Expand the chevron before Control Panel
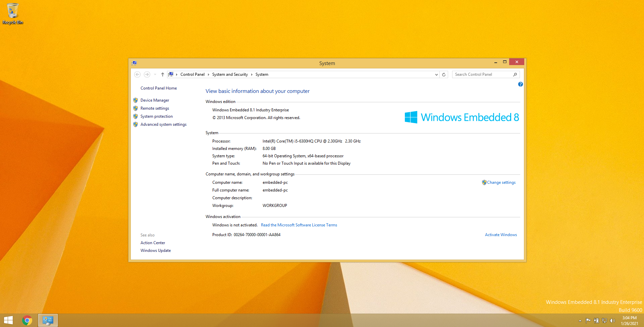This screenshot has height=327, width=644. point(177,74)
